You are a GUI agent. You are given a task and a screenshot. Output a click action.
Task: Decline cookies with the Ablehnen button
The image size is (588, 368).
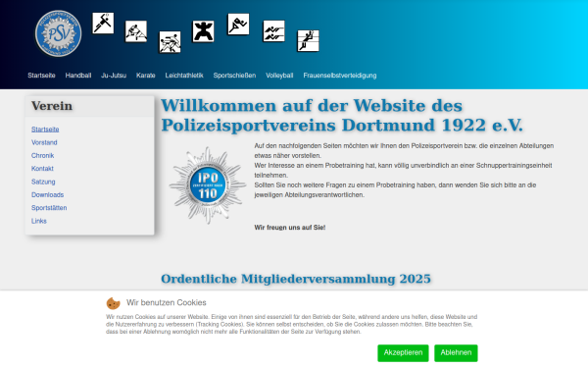(x=456, y=353)
